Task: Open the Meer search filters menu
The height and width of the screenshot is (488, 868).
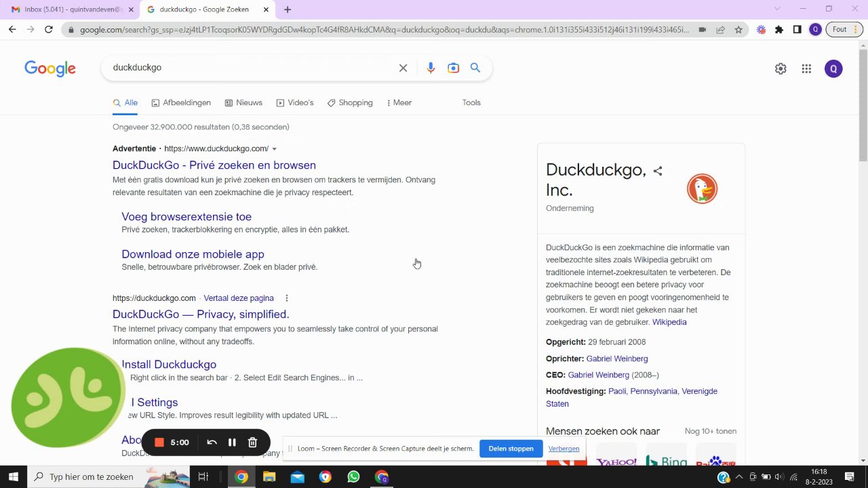Action: point(399,103)
